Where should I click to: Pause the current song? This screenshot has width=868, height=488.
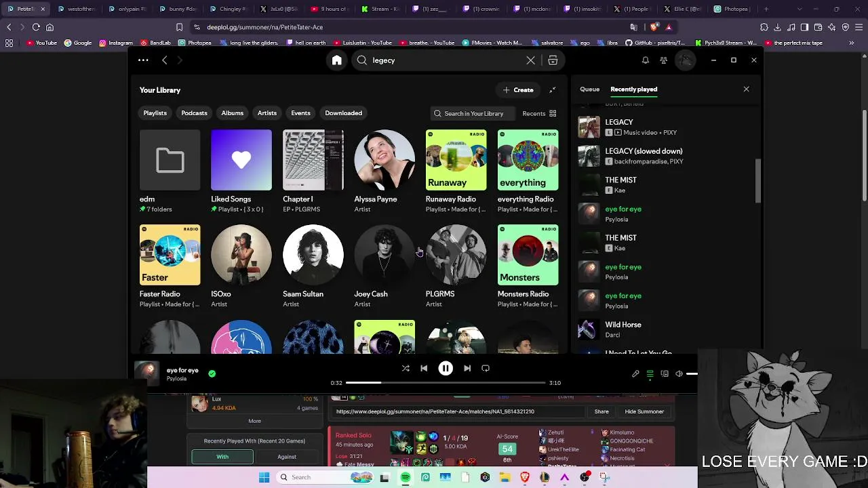tap(446, 368)
